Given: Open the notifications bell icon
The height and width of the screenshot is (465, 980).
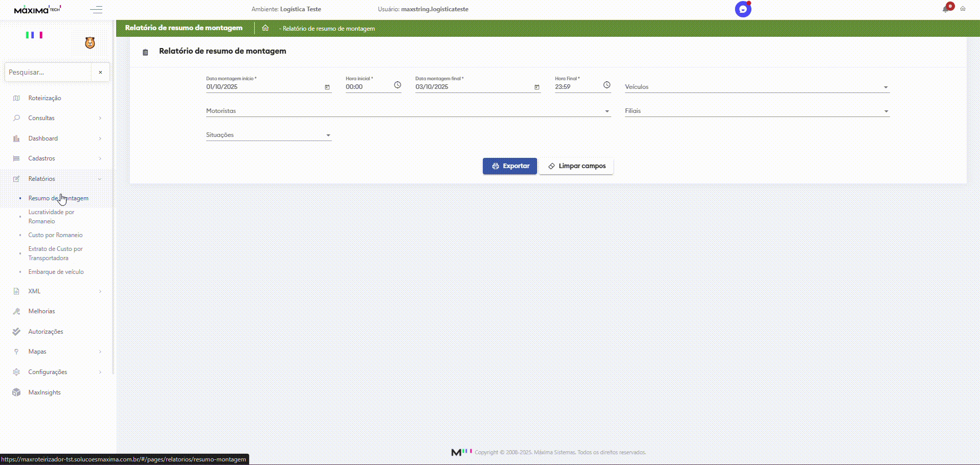Looking at the screenshot, I should [946, 9].
